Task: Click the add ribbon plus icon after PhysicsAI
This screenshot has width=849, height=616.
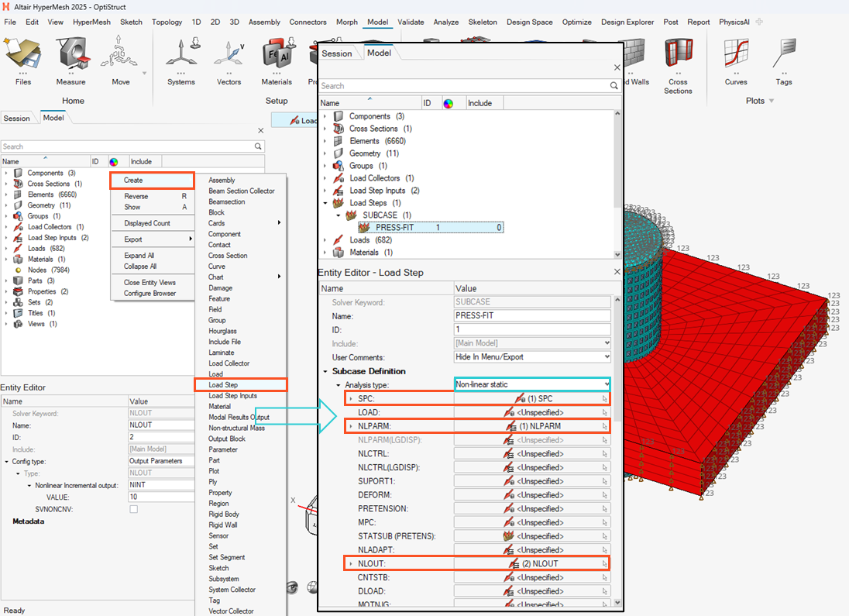Action: pyautogui.click(x=759, y=22)
